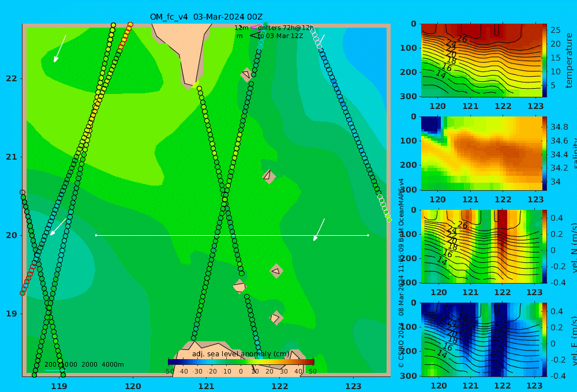Click the vel. N color scale bar
The height and width of the screenshot is (392, 577).
(x=545, y=246)
